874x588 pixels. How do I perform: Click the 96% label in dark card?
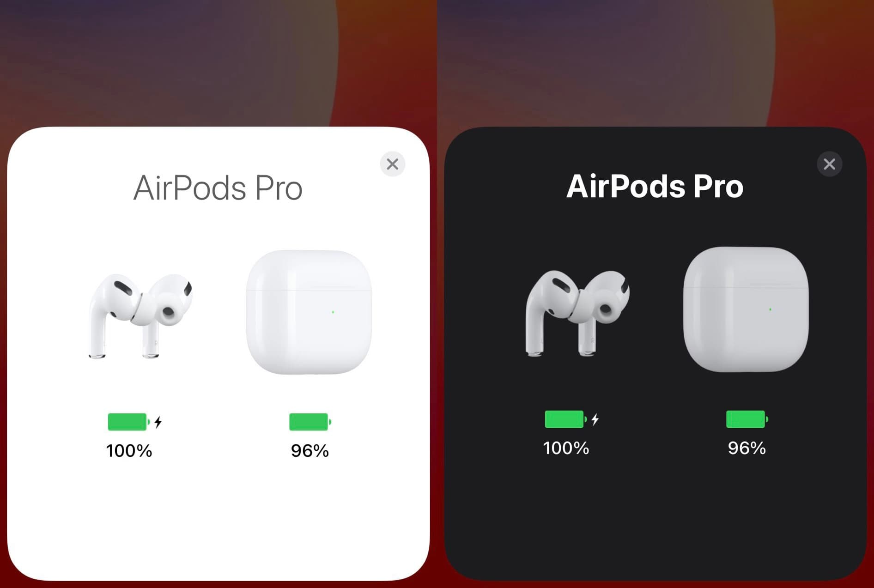pos(747,448)
